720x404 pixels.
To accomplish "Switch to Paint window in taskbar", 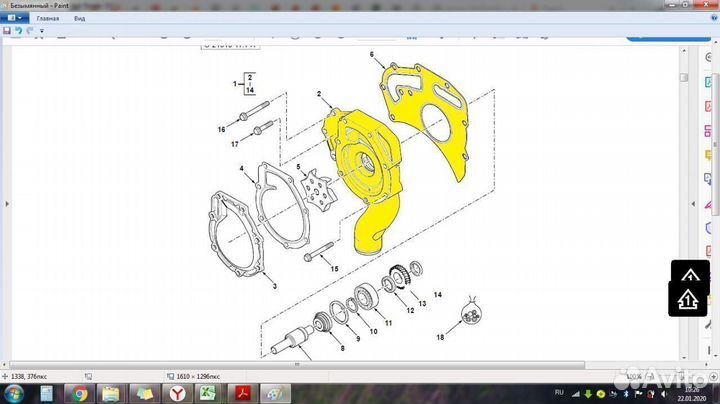I will coord(277,393).
